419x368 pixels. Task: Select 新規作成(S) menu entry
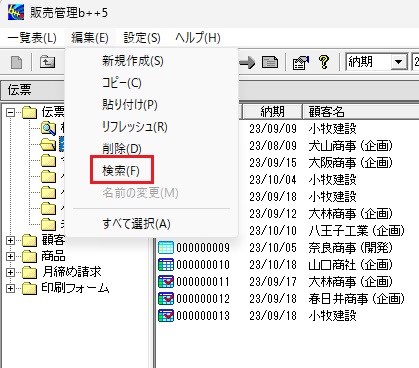133,61
